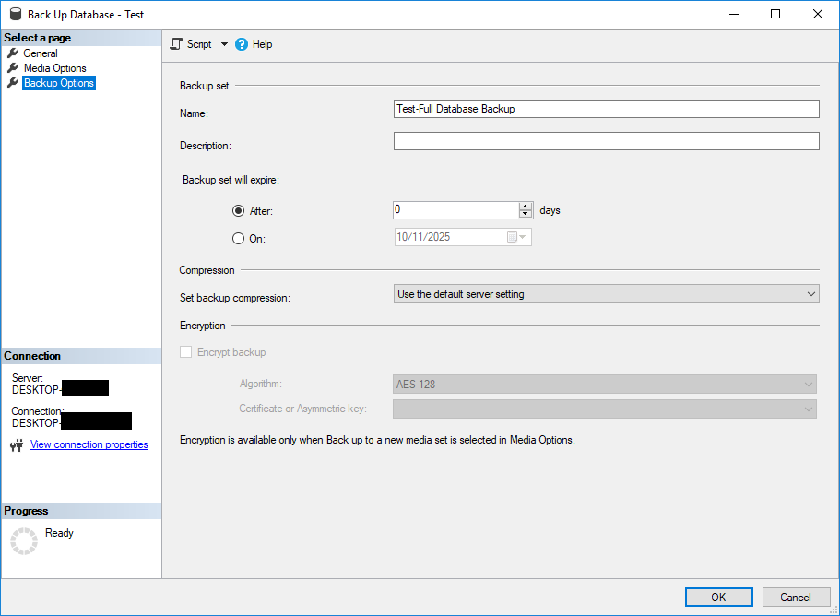
Task: Click the Script icon in toolbar
Action: pyautogui.click(x=177, y=44)
